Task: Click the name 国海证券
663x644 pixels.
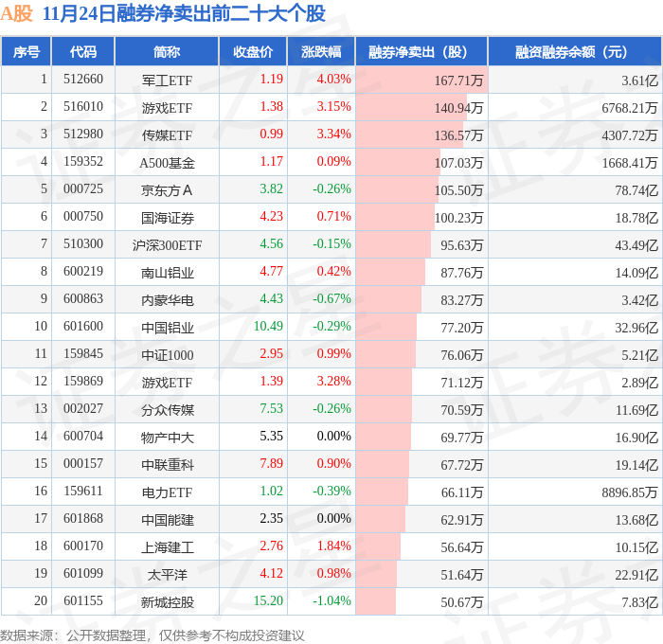Action: coord(168,218)
